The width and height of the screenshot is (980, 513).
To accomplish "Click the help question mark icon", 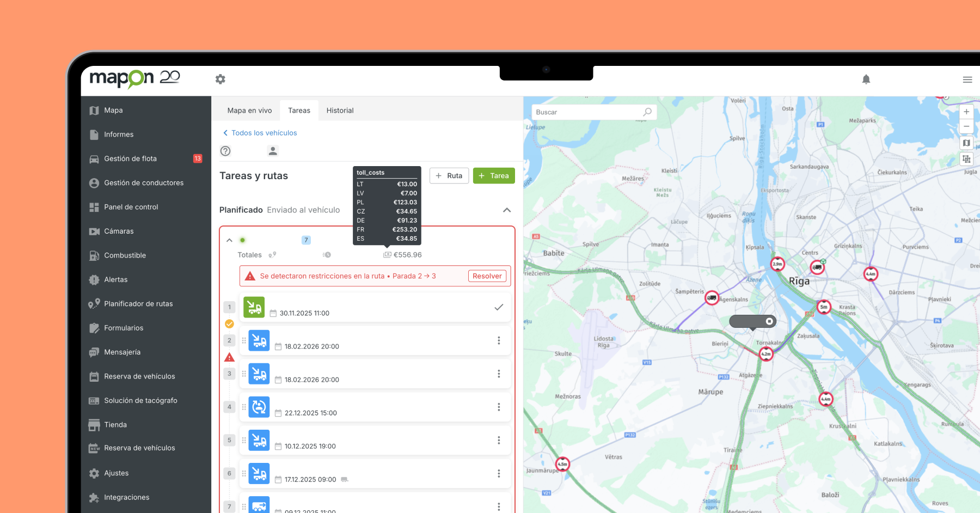I will [x=225, y=151].
